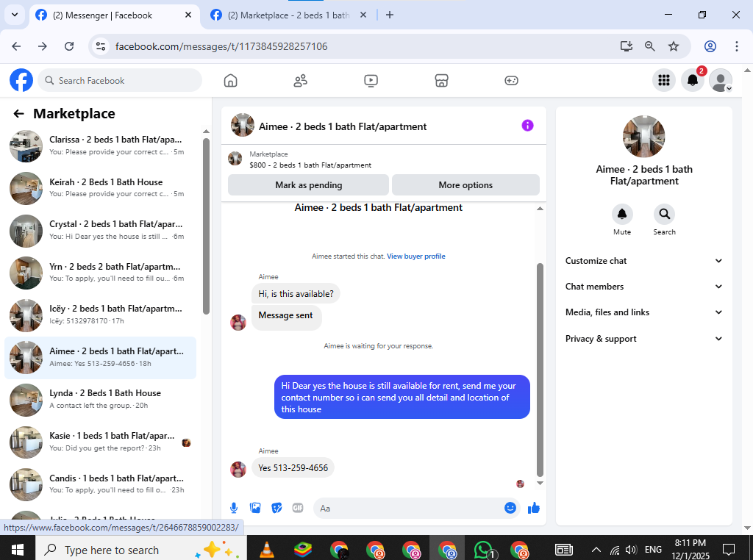The image size is (753, 560).
Task: Expand Chat members section
Action: pyautogui.click(x=643, y=287)
